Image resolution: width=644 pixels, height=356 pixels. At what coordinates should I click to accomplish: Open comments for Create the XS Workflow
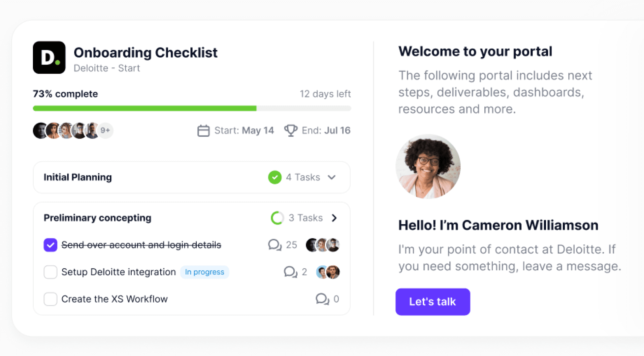pos(322,299)
